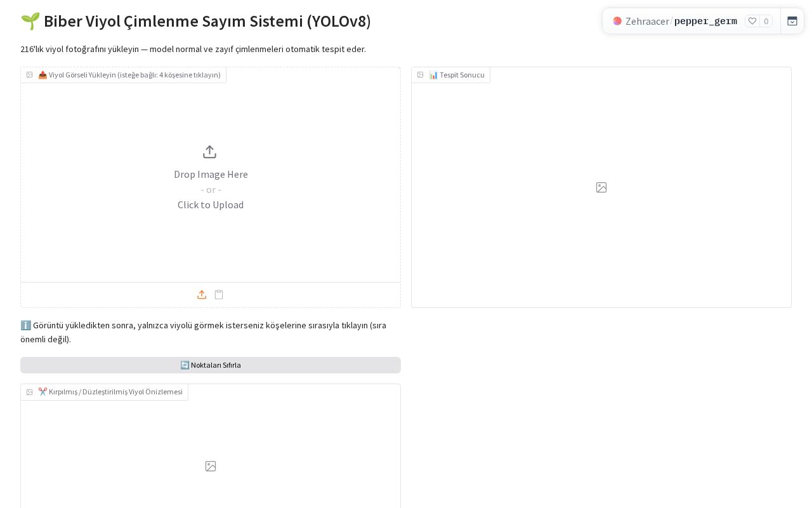
Task: Click the image placeholder icon in Tespit Sonucu
Action: 601,187
